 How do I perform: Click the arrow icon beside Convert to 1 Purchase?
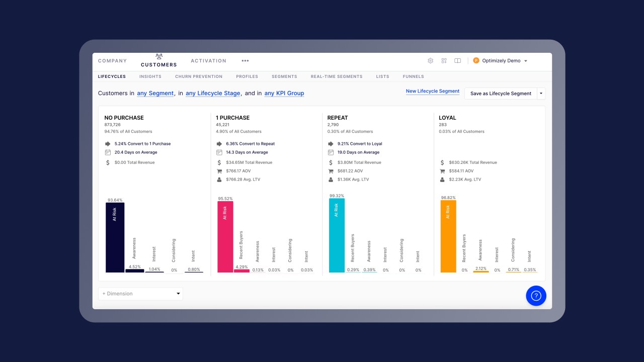(108, 144)
